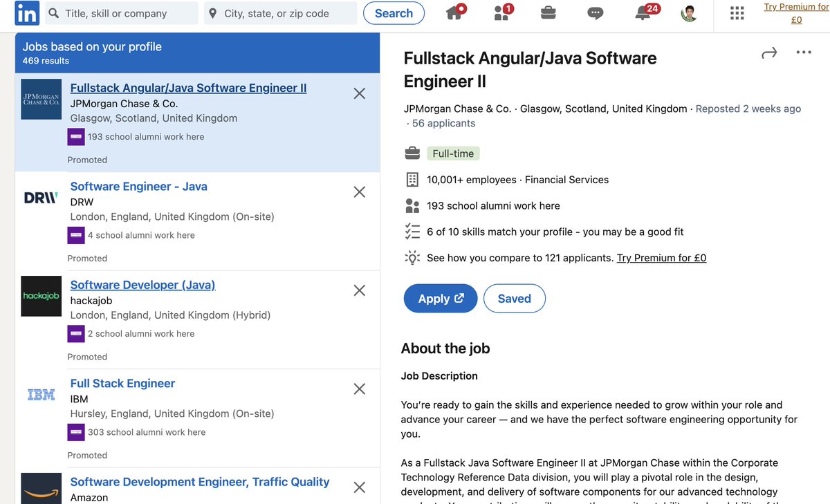Open the profile avatar menu
This screenshot has width=830, height=504.
tap(689, 13)
